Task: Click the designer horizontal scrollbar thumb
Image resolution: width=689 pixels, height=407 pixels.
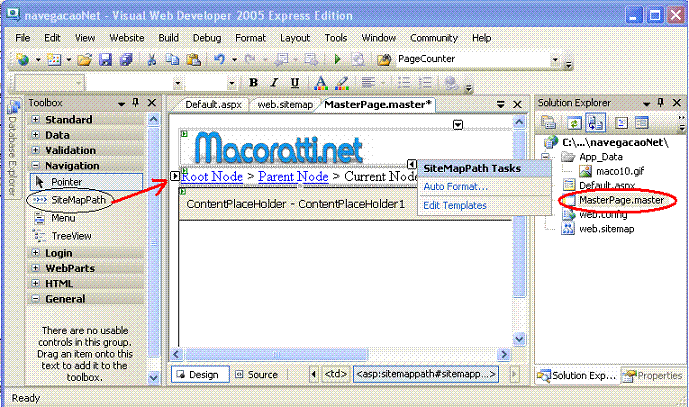Action: 276,354
